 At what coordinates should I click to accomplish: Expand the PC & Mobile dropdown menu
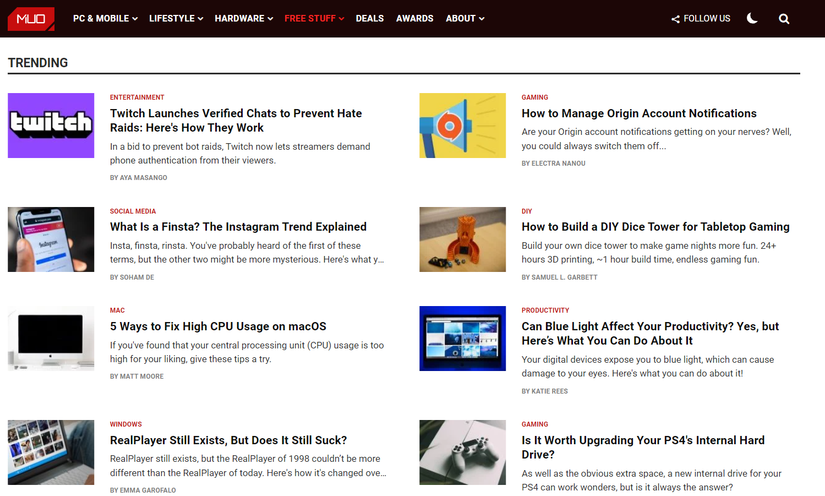pyautogui.click(x=105, y=18)
